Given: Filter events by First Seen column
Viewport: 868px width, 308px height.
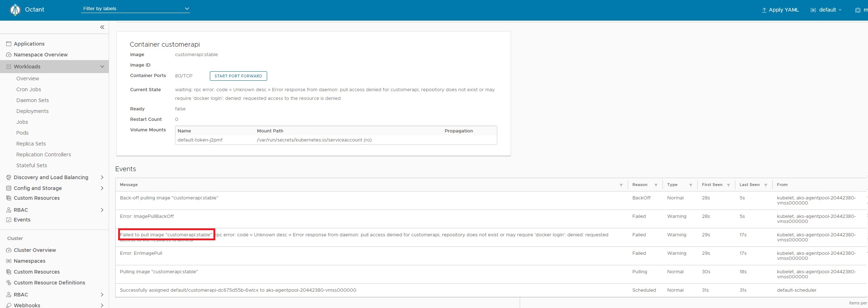Looking at the screenshot, I should coord(728,185).
